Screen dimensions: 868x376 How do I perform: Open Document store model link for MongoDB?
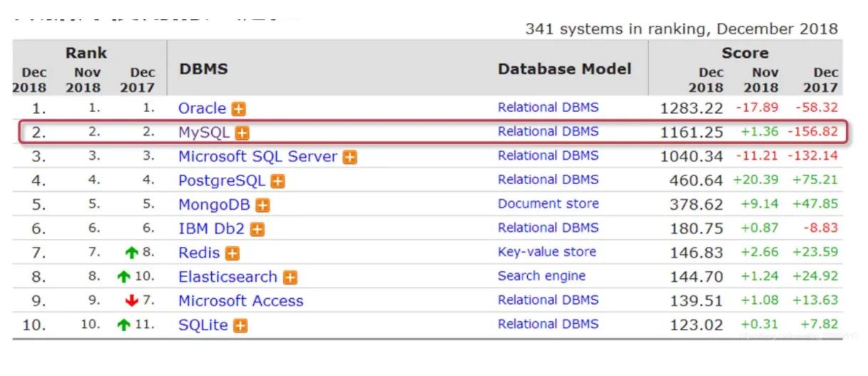click(x=548, y=203)
